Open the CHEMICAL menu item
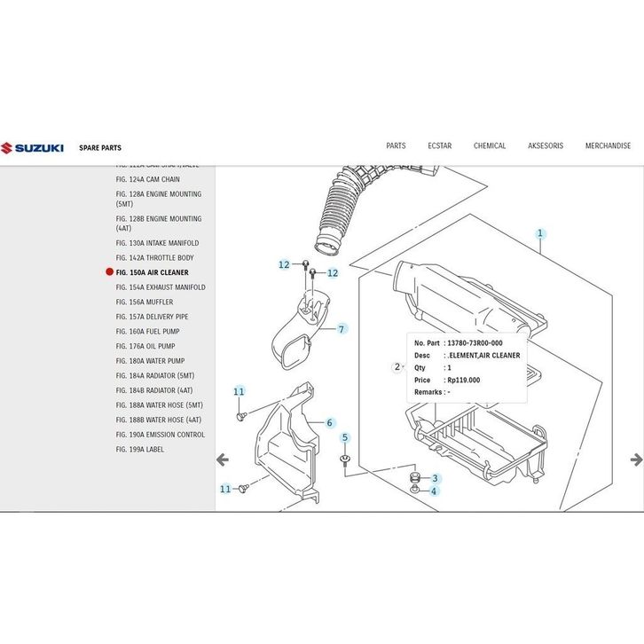Viewport: 644px width, 644px height. (490, 146)
